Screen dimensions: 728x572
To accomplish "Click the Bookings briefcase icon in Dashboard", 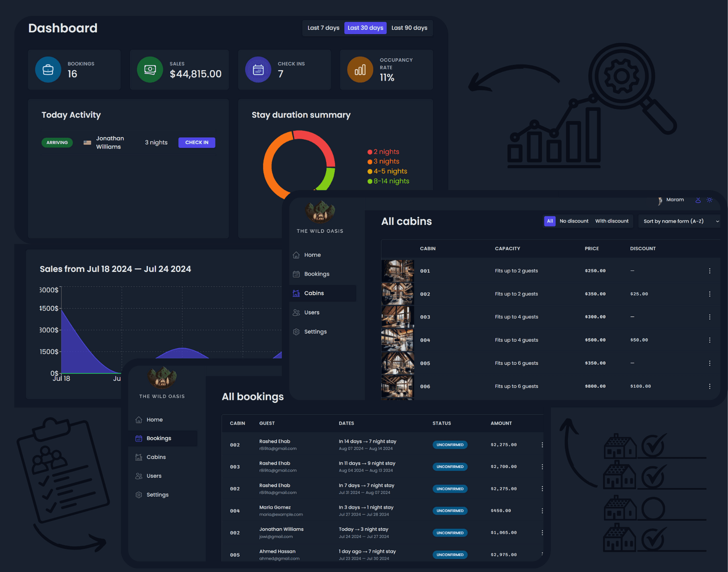I will 48,70.
